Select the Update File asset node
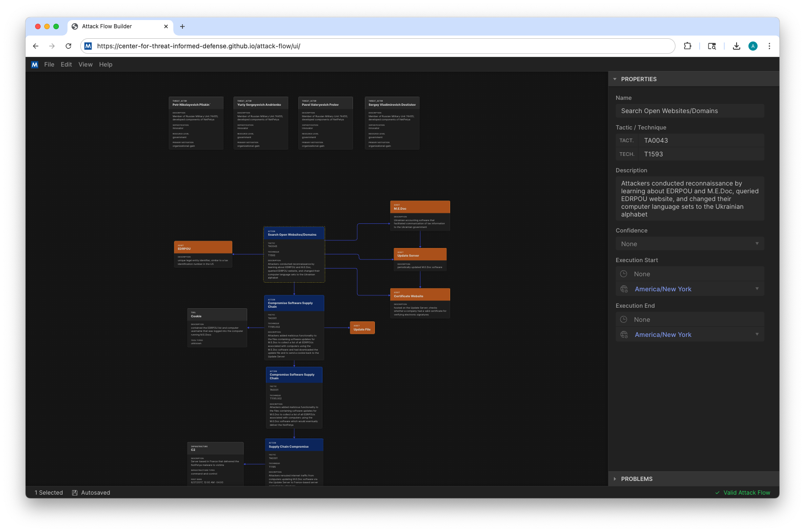The height and width of the screenshot is (532, 805). [362, 328]
